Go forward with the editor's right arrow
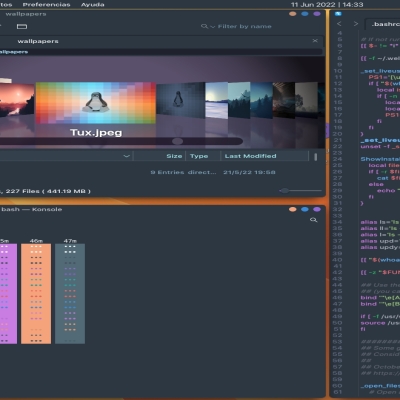The image size is (400, 400). (356, 24)
